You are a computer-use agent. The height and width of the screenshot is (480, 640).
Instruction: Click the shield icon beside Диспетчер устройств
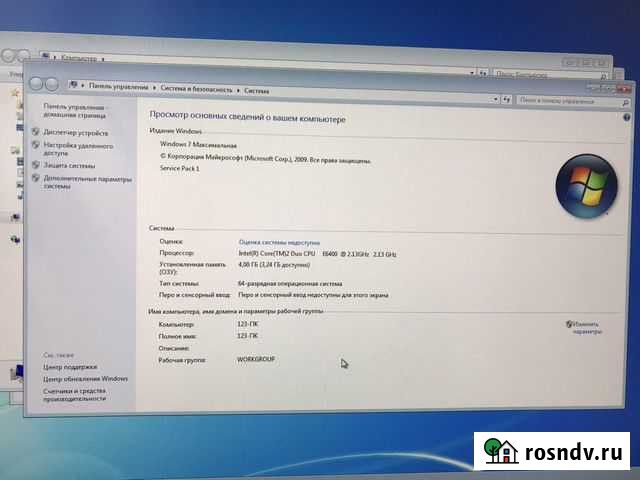37,132
